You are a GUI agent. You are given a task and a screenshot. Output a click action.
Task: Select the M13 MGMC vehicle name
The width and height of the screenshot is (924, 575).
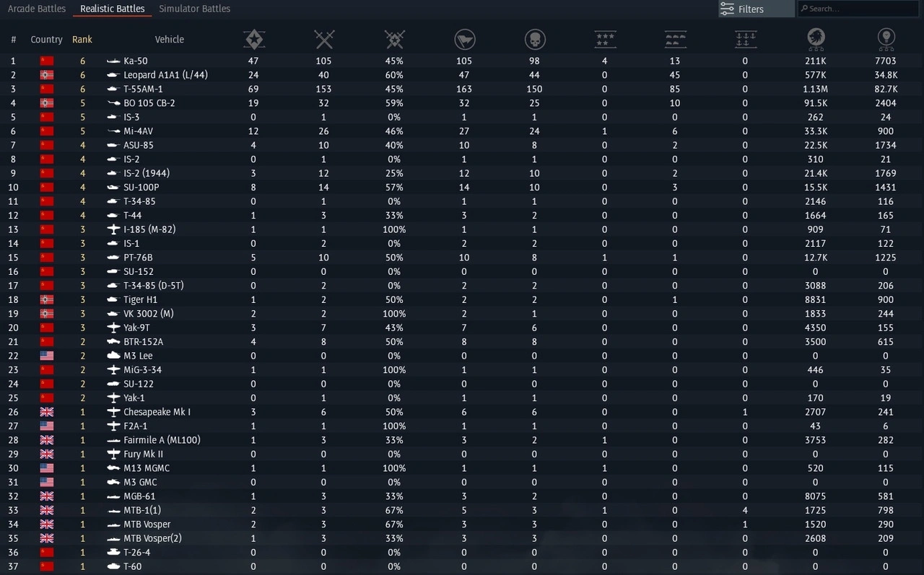pos(147,468)
